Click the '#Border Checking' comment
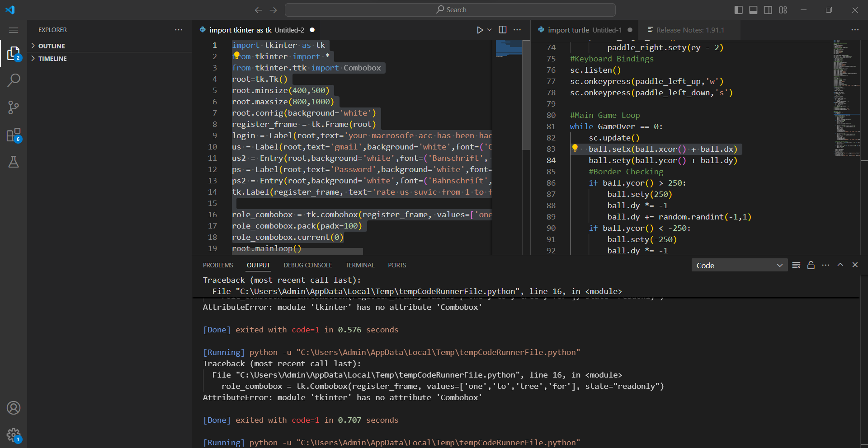Viewport: 868px width, 448px height. point(626,172)
